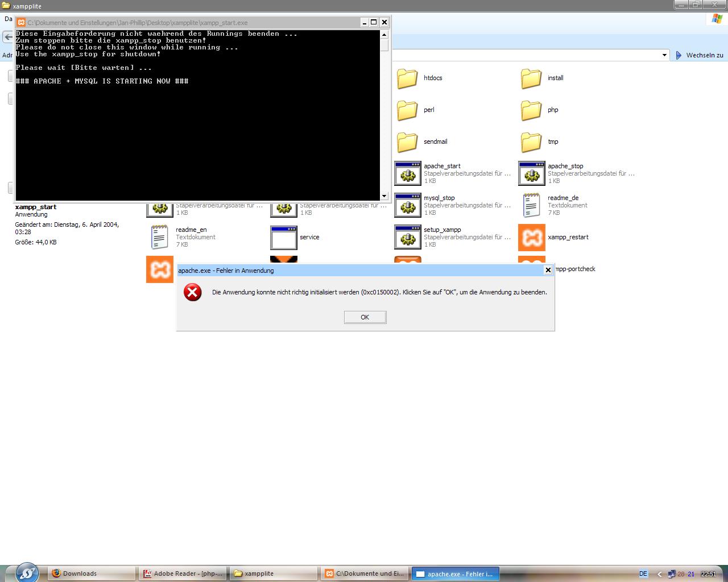This screenshot has height=582, width=728.
Task: Select the readme_de text document icon
Action: [x=532, y=205]
